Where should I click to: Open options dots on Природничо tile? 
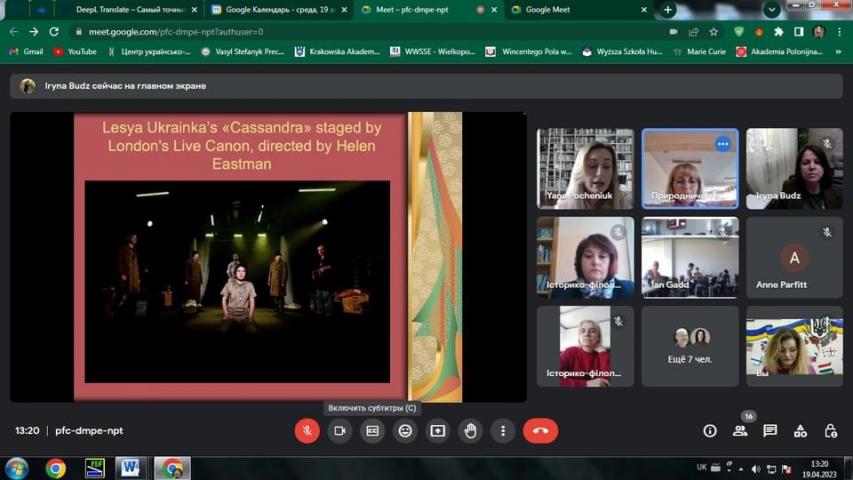[722, 144]
